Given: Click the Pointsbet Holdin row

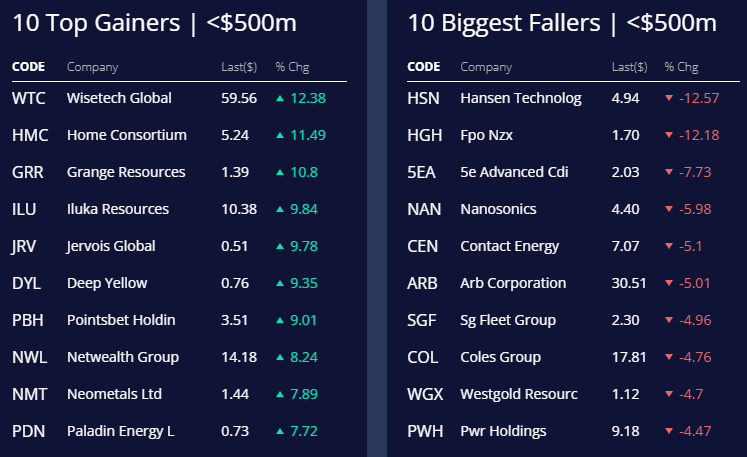Looking at the screenshot, I should [x=120, y=320].
